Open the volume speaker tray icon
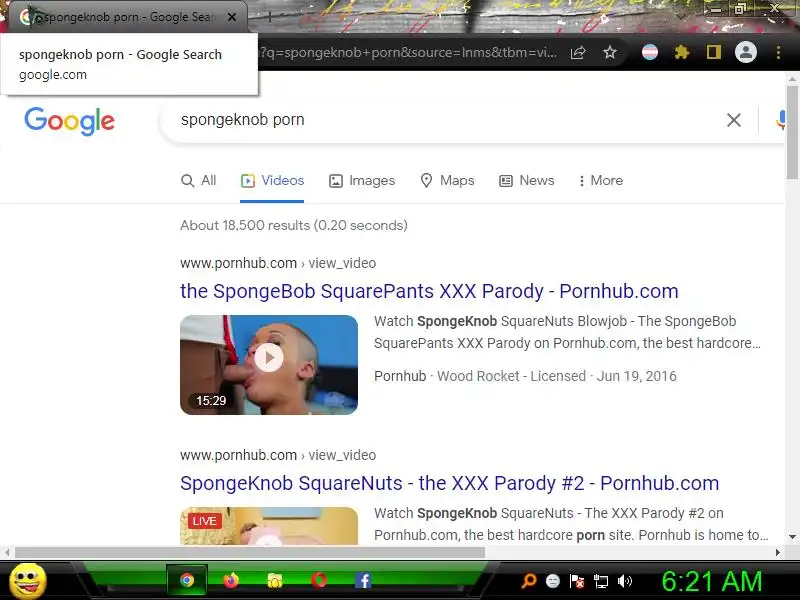 624,581
